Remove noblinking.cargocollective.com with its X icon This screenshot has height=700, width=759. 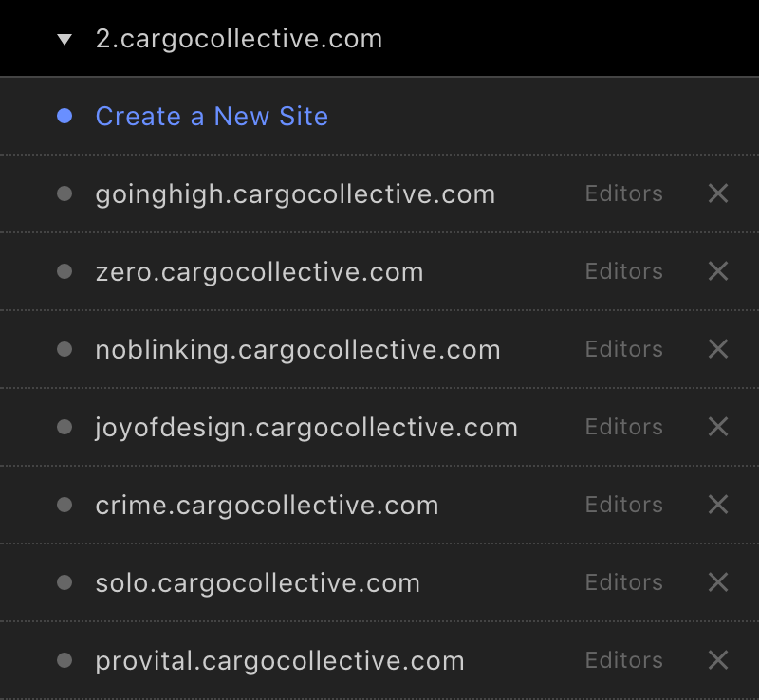[718, 349]
